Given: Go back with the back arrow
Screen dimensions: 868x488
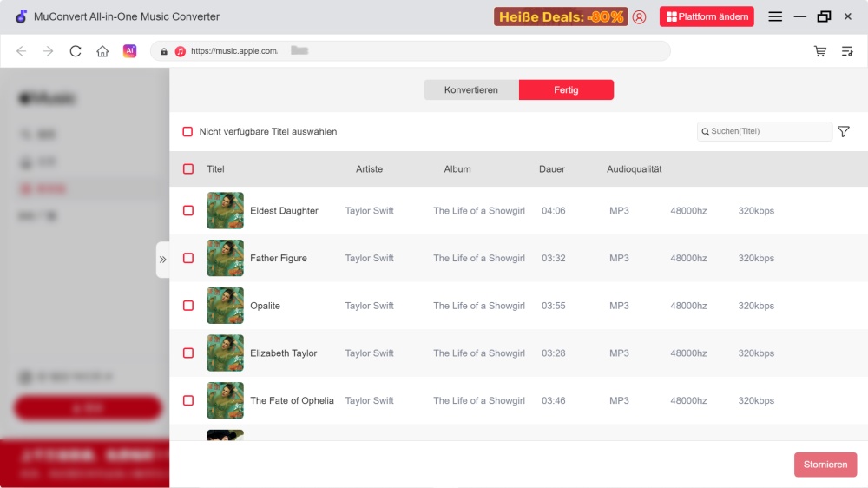Looking at the screenshot, I should point(21,51).
